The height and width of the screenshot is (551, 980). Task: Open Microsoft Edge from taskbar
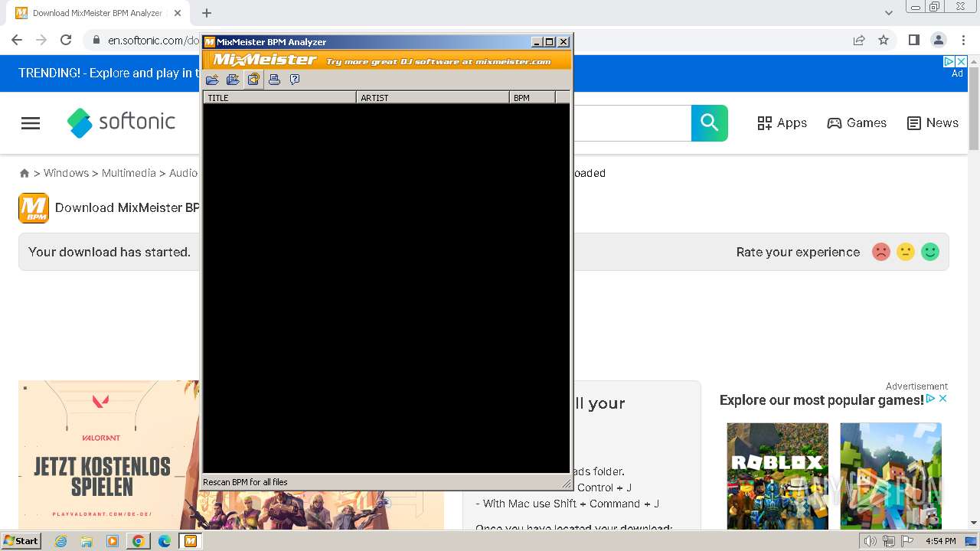[x=165, y=541]
